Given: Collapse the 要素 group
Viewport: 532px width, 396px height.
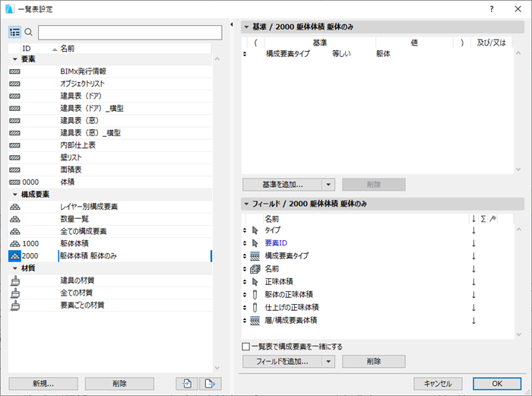Looking at the screenshot, I should pos(14,59).
